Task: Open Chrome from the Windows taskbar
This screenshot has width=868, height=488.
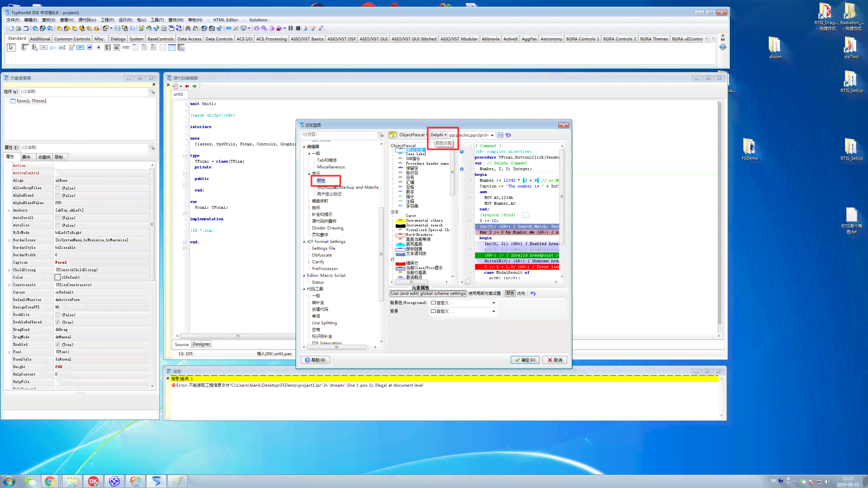Action: tap(50, 481)
